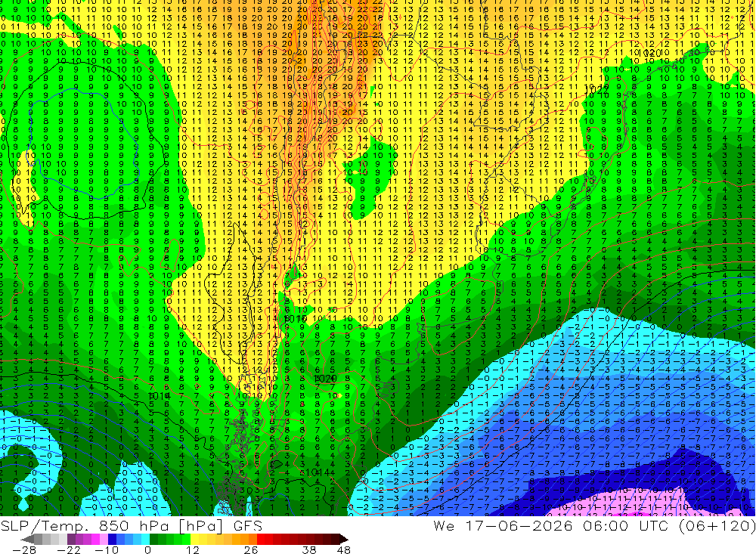Click the dark maroon right arrow tip of scale
Viewport: 756px width, 554px height.
pyautogui.click(x=343, y=539)
